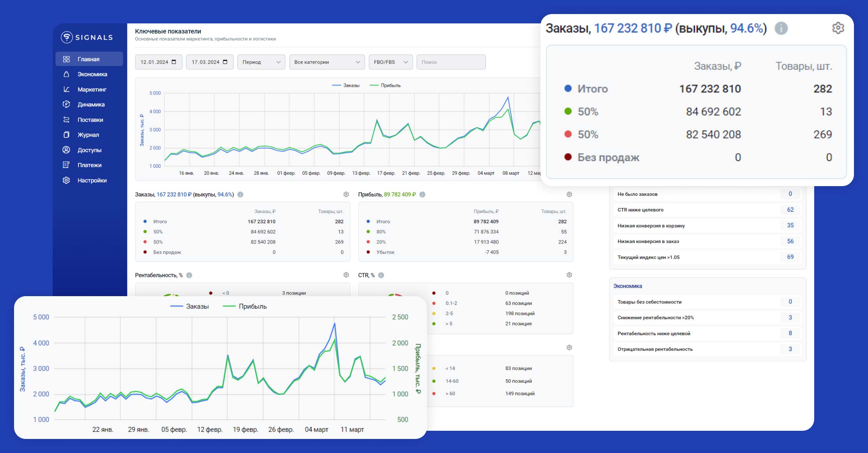Open the Динамика menu item
The height and width of the screenshot is (453, 868).
(89, 104)
